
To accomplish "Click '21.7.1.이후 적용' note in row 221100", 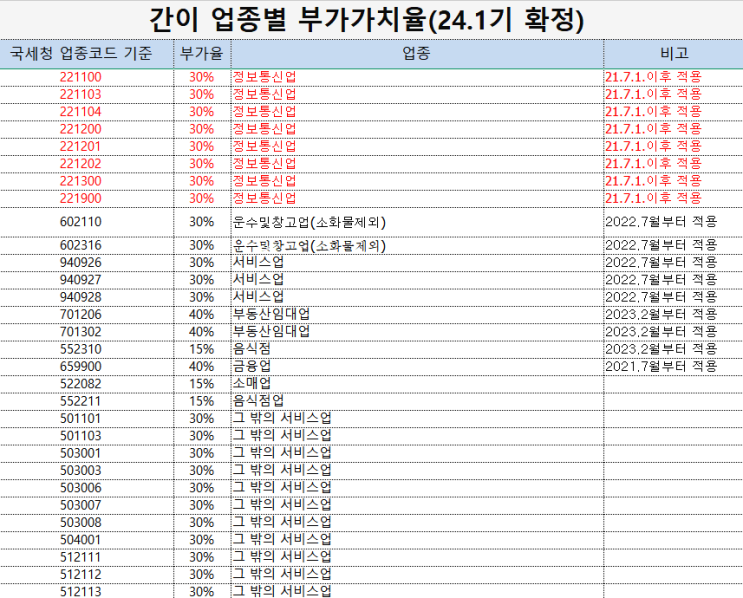I will (x=653, y=77).
